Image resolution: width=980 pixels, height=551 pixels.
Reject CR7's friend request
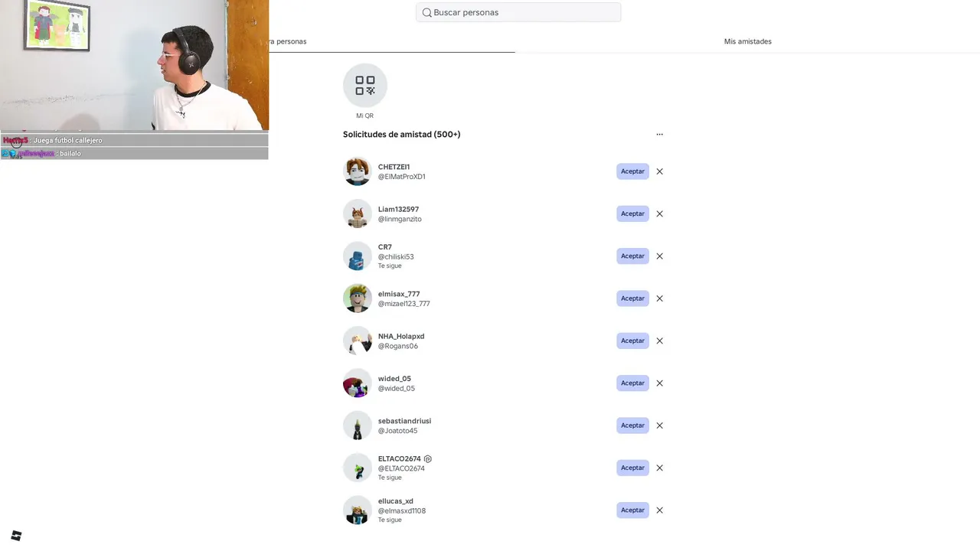[x=659, y=256]
